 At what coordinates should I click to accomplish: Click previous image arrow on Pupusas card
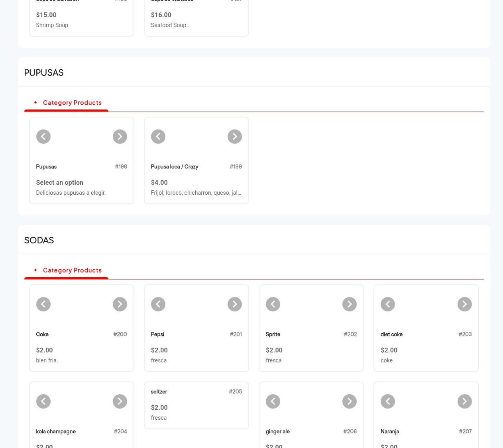point(43,137)
